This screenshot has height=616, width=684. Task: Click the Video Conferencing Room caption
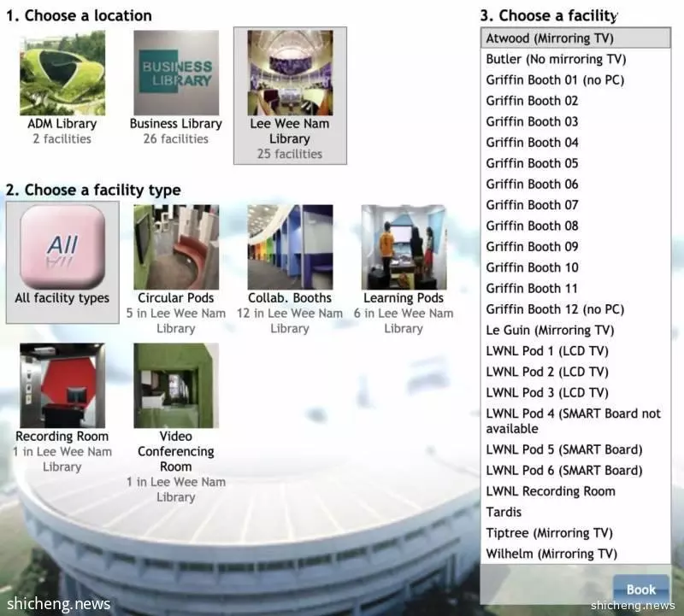176,451
